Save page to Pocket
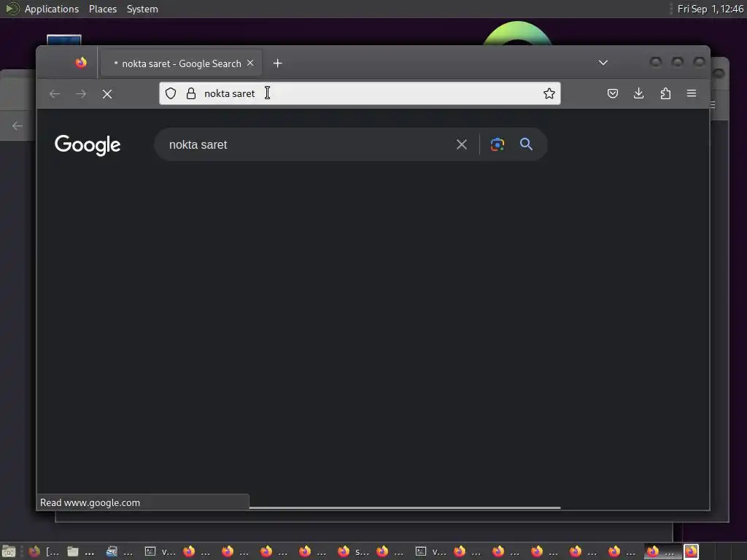The image size is (747, 560). (613, 93)
